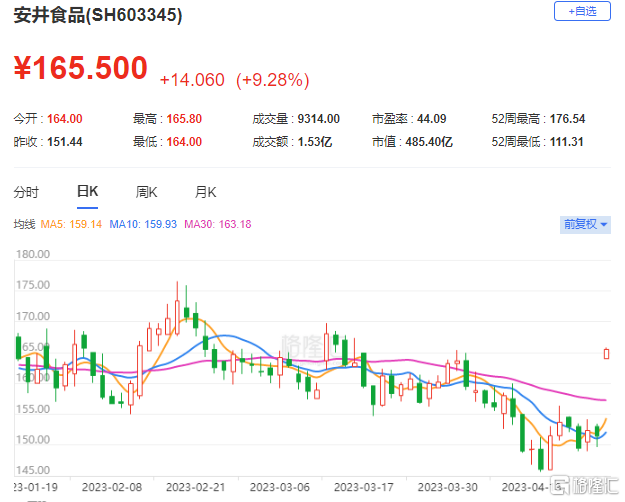Click 最高 value 165.80
This screenshot has height=502, width=625.
[184, 119]
